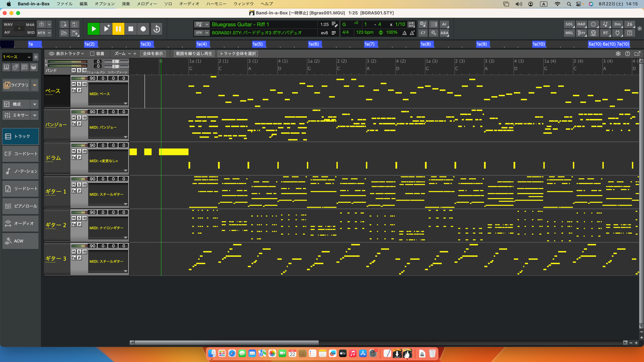The width and height of the screenshot is (644, 362).
Task: Open the tracks panel settings gear
Action: point(618,54)
